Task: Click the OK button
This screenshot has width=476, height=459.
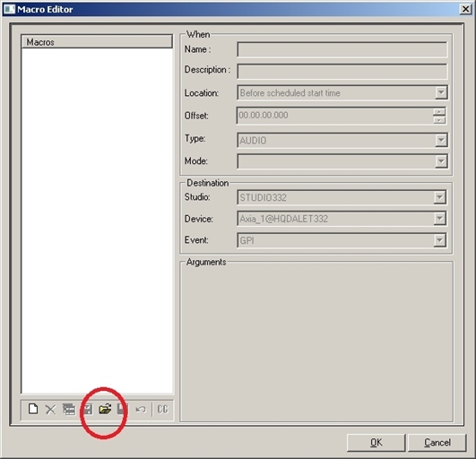Action: pyautogui.click(x=376, y=442)
